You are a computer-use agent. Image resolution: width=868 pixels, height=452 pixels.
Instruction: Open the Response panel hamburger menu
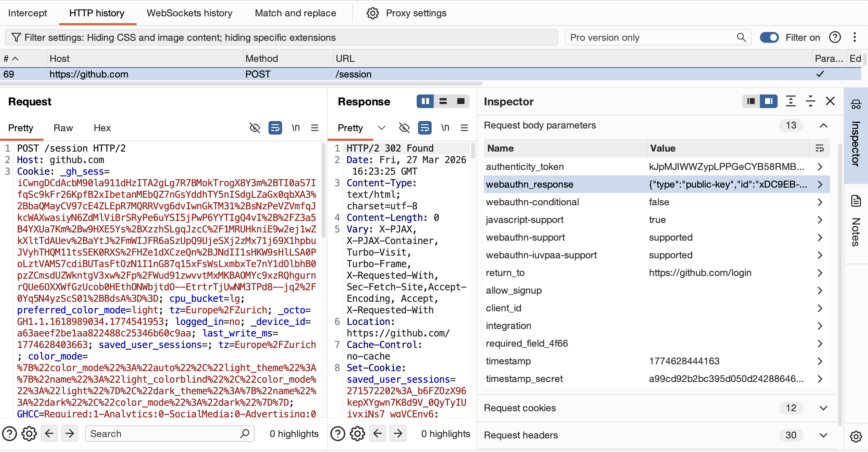click(464, 128)
